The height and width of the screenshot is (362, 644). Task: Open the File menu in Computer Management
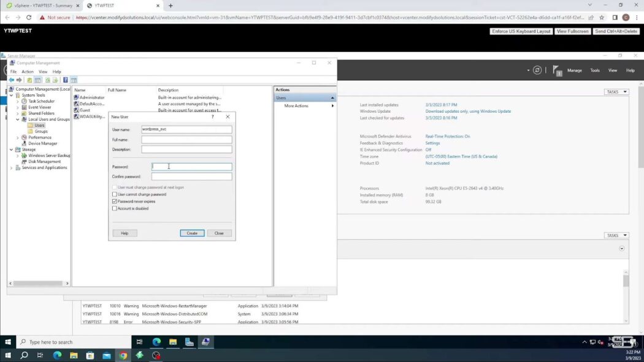13,72
